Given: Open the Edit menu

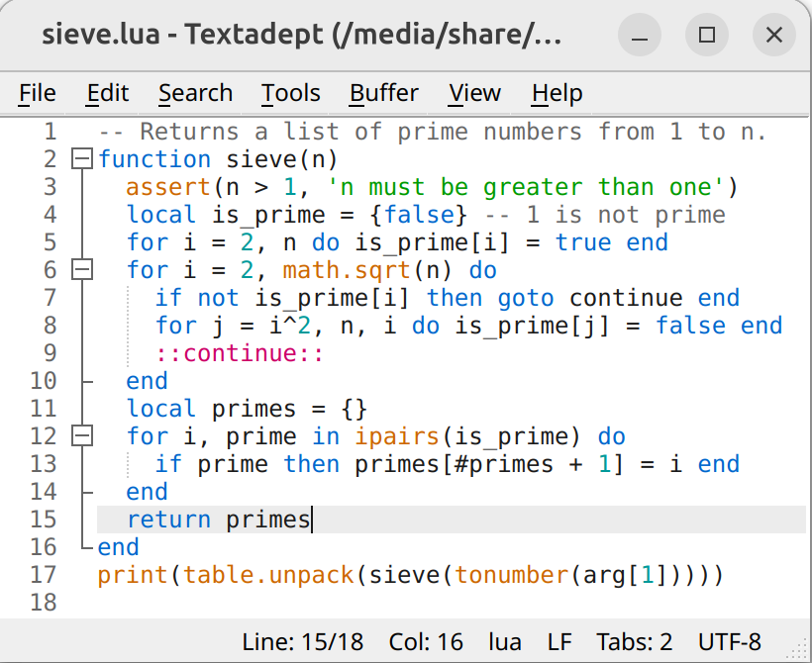Looking at the screenshot, I should tap(108, 93).
